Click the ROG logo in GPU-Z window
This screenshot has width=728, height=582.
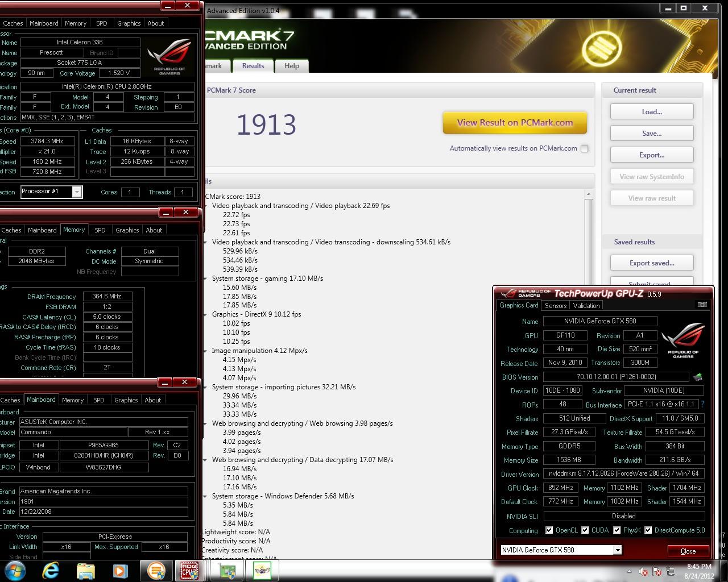[x=683, y=340]
